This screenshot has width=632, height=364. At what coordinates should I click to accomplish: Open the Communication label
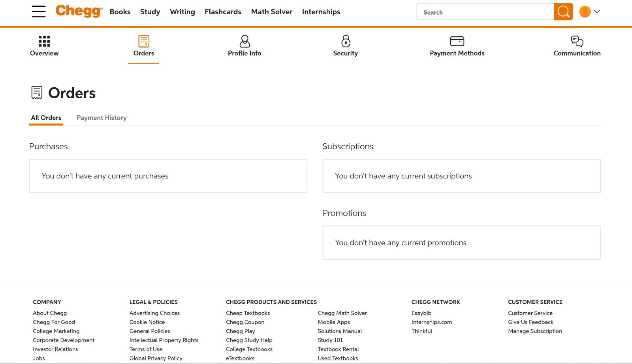point(577,53)
